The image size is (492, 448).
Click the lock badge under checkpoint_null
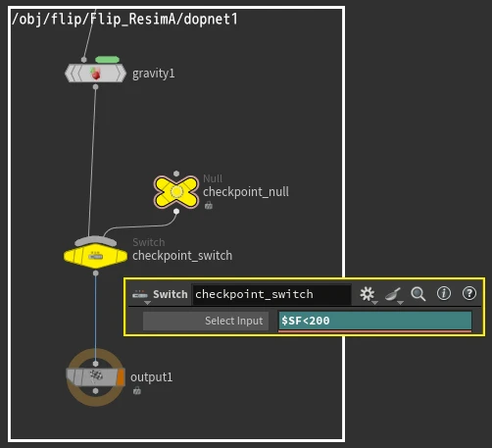209,205
